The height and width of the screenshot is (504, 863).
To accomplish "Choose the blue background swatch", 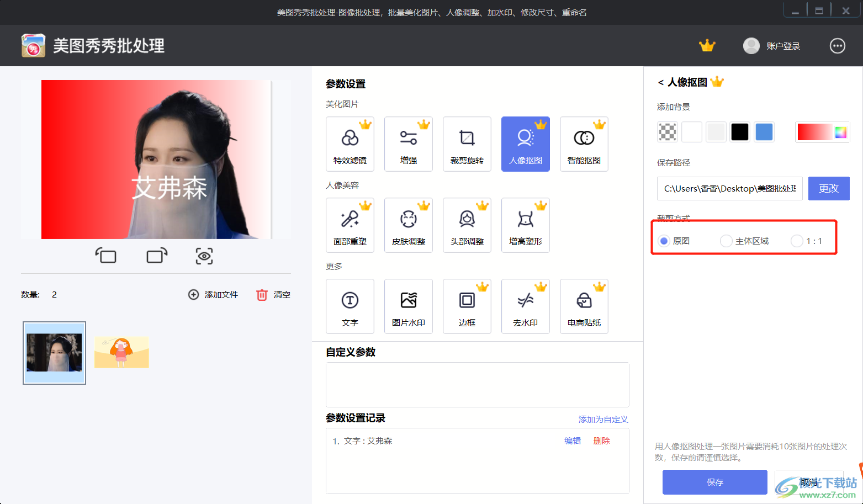I will (x=764, y=132).
